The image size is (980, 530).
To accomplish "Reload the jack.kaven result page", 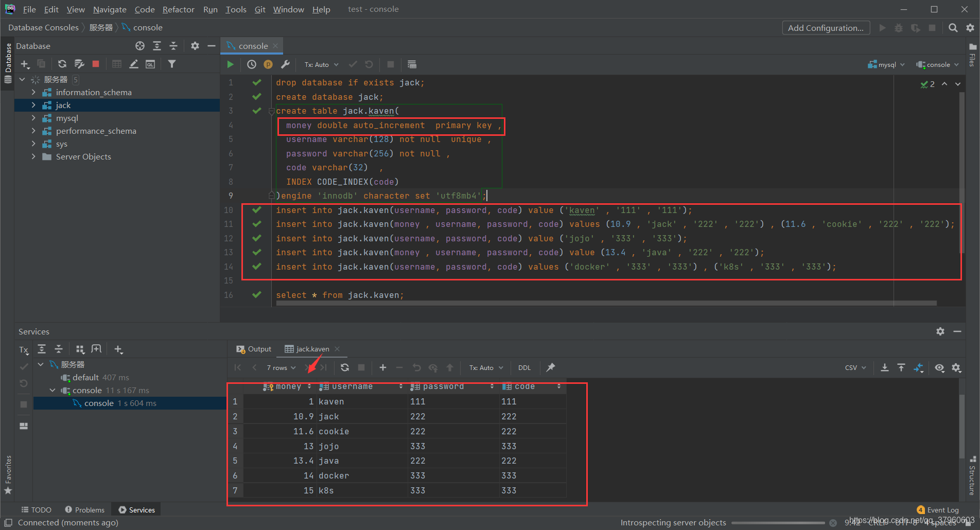I will point(345,367).
